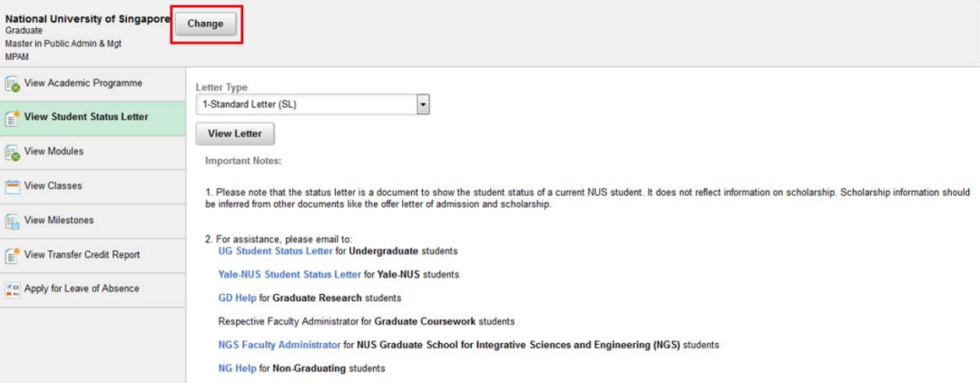Click the National University of Singapore heading
This screenshot has height=383, width=980.
point(87,19)
